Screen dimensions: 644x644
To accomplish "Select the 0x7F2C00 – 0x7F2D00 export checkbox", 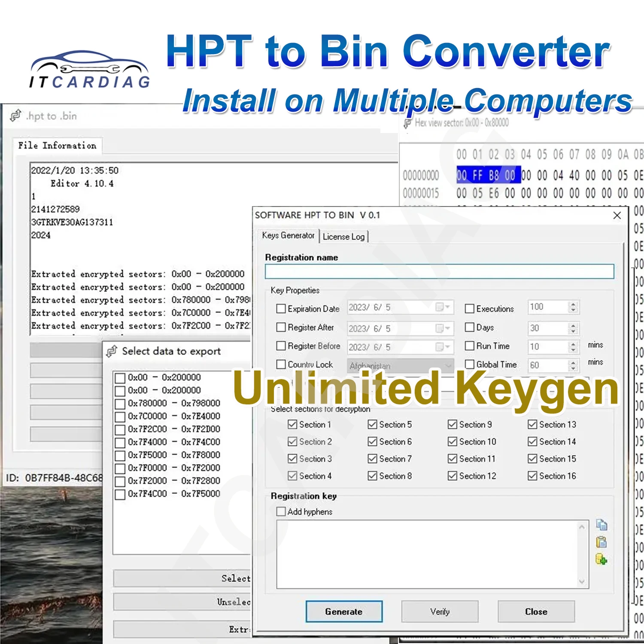I will (x=120, y=430).
